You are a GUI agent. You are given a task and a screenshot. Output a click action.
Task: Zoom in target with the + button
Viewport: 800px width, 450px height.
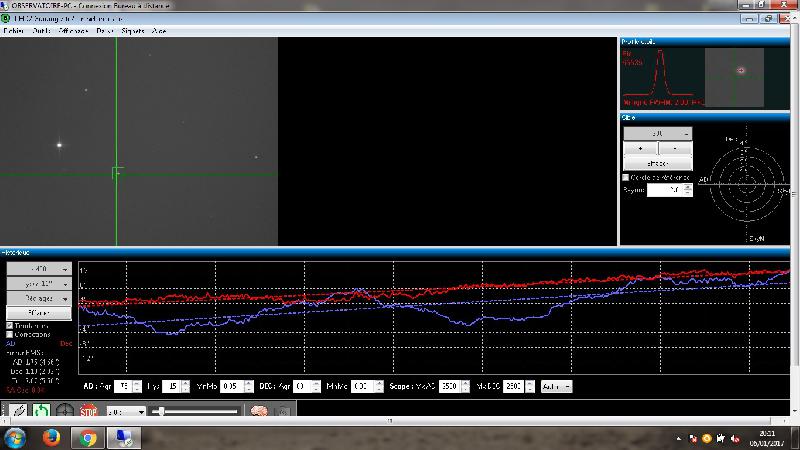pyautogui.click(x=641, y=148)
